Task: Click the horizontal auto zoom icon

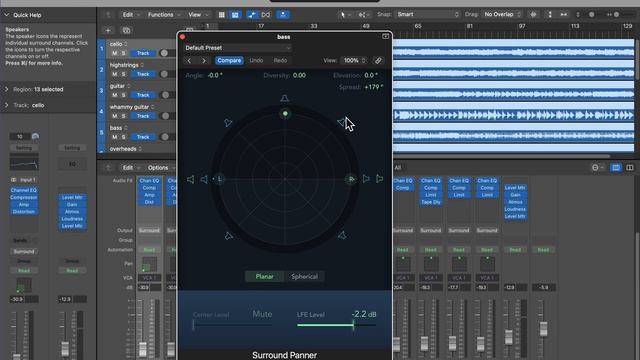Action: (564, 14)
